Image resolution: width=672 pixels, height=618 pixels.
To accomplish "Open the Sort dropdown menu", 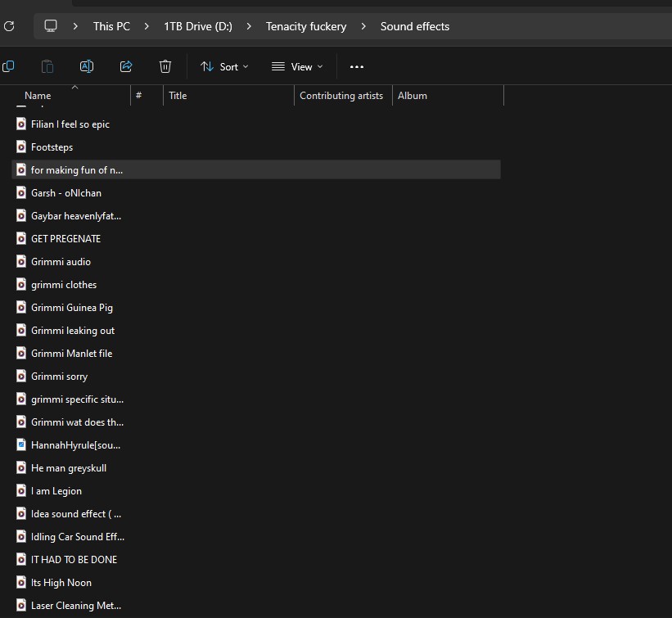I will click(224, 67).
